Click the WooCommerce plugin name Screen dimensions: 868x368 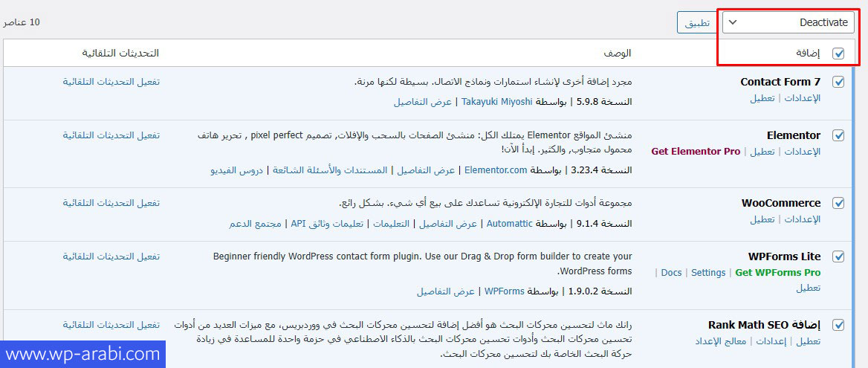click(x=781, y=203)
